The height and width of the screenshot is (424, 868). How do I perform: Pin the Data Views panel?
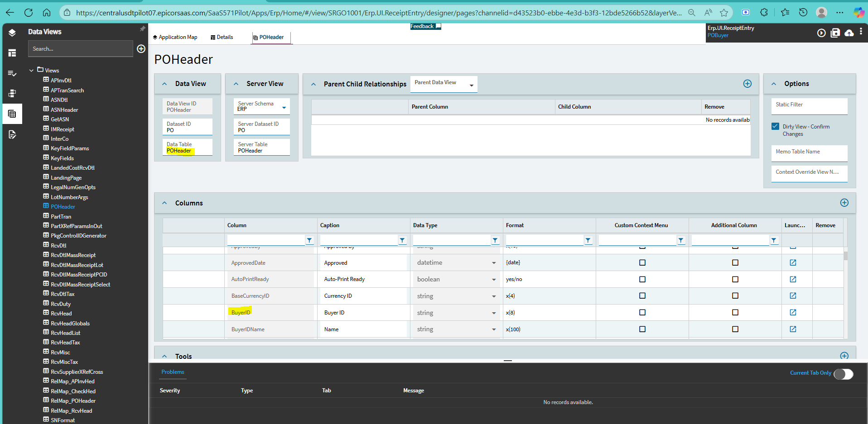(142, 29)
